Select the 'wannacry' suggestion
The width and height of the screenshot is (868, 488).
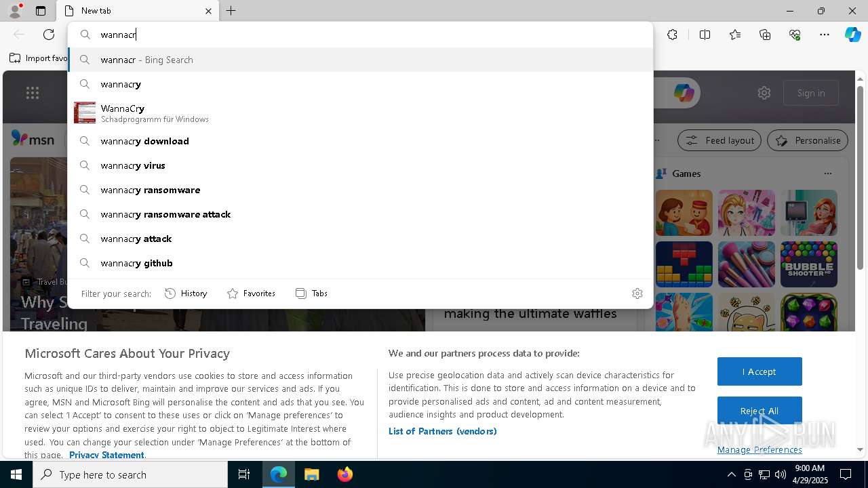tap(360, 84)
